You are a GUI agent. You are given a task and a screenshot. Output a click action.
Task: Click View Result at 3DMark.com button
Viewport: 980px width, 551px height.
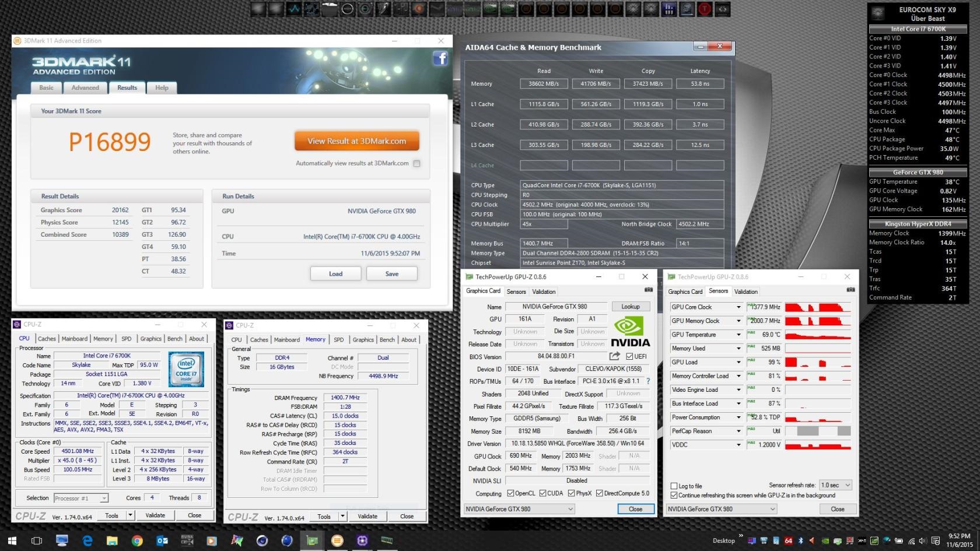click(x=356, y=141)
